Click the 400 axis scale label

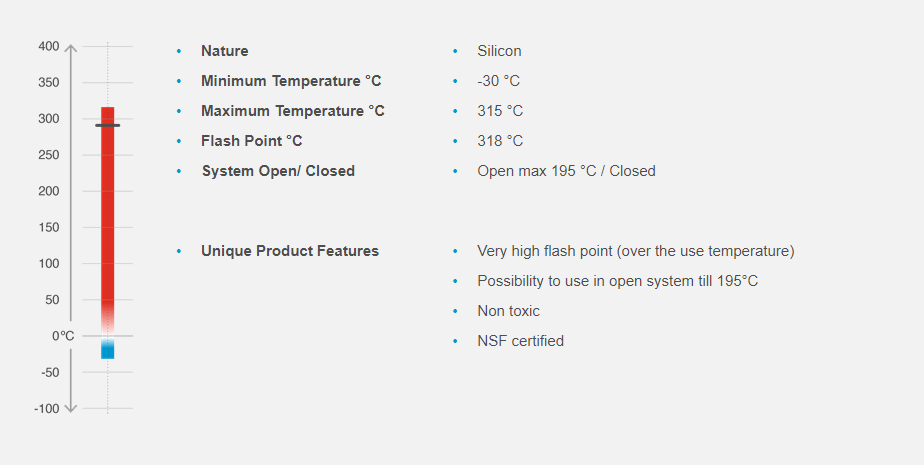48,46
